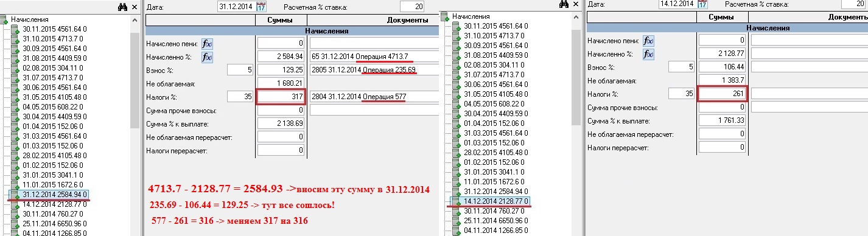The width and height of the screenshot is (868, 236).
Task: Click document field with Операция 4713.7
Action: click(x=374, y=57)
